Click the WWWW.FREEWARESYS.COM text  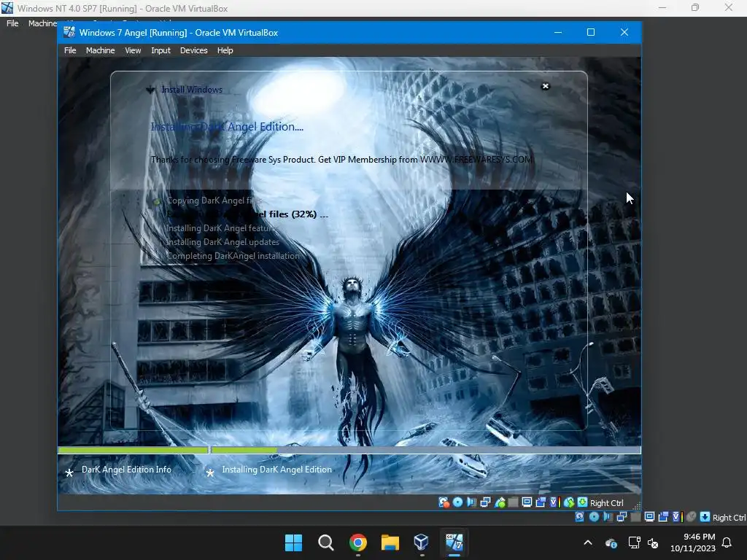coord(476,160)
